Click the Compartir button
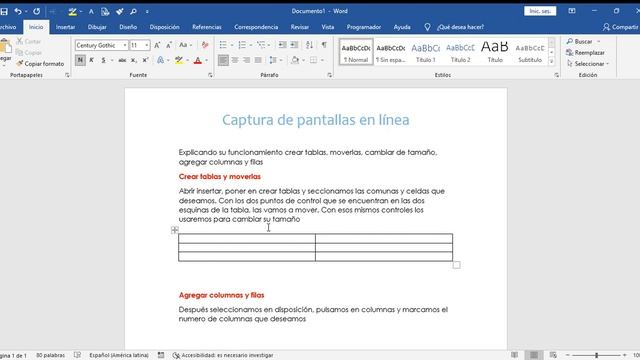Viewport: 640px width, 360px height. pyautogui.click(x=621, y=27)
